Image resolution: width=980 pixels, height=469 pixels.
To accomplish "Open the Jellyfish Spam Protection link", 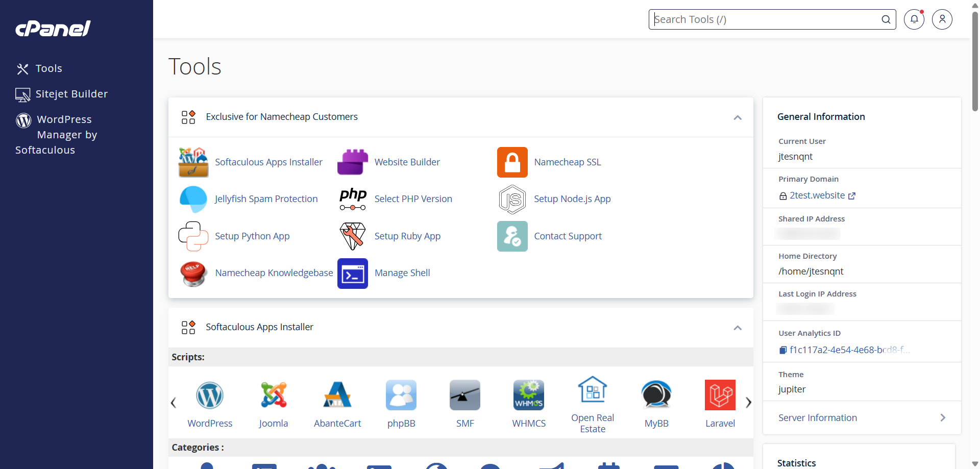I will tap(266, 199).
